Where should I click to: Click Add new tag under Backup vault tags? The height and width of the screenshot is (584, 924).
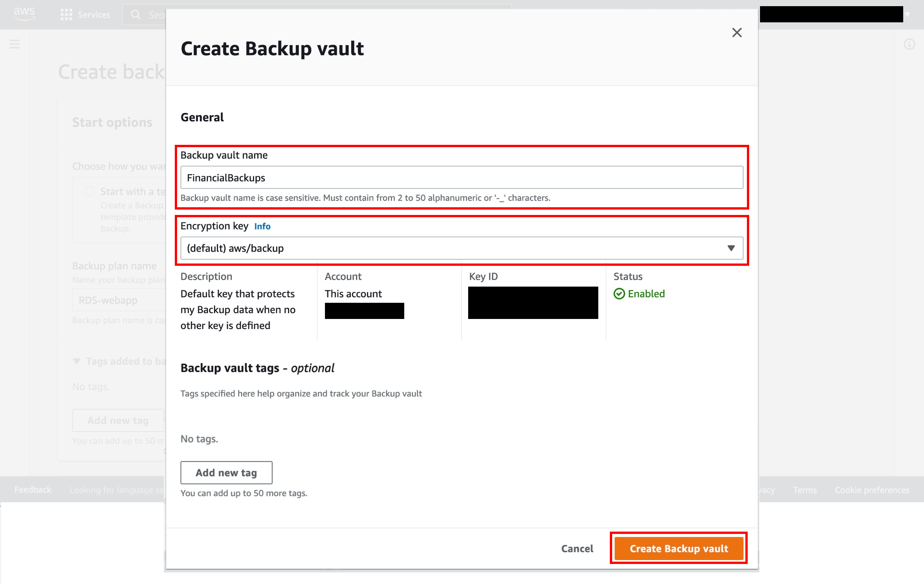click(x=226, y=472)
